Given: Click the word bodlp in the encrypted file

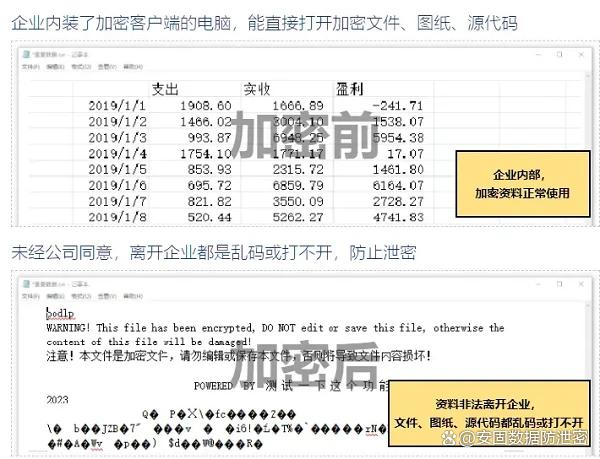Looking at the screenshot, I should [60, 313].
